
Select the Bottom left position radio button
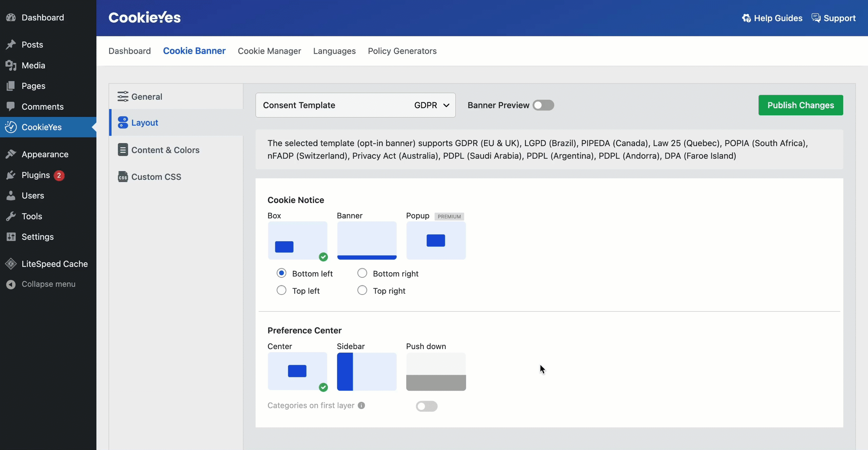(281, 273)
